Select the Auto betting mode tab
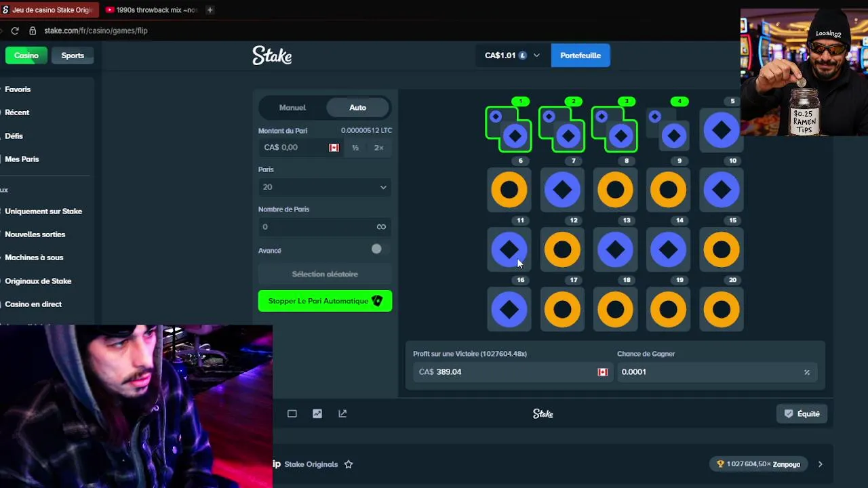This screenshot has height=488, width=868. click(x=357, y=108)
